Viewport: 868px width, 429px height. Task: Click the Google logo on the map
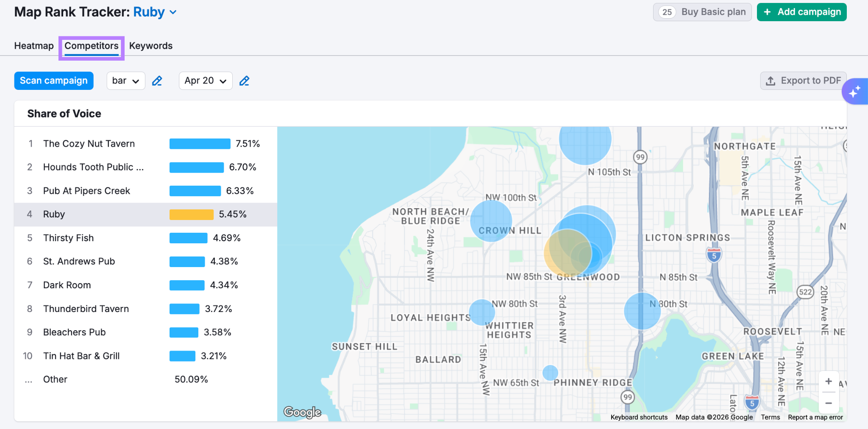(x=302, y=412)
